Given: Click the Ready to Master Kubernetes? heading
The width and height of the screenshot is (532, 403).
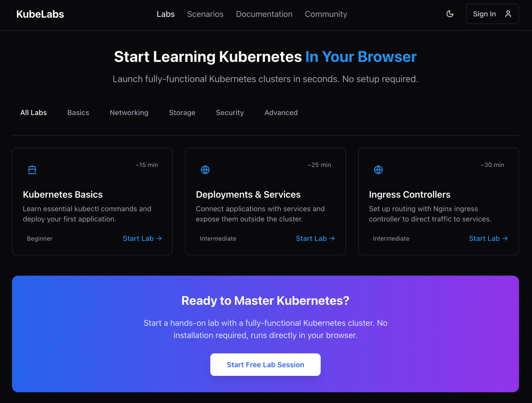Looking at the screenshot, I should [x=265, y=301].
